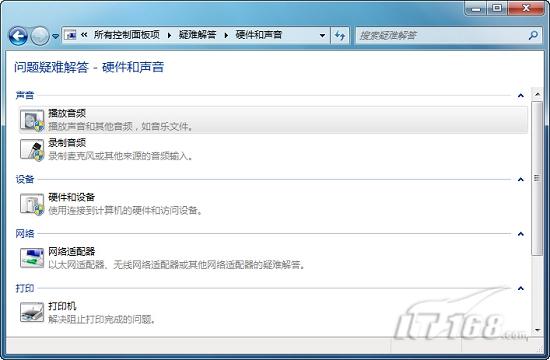Collapse the 打印 section
The image size is (550, 360).
click(521, 288)
